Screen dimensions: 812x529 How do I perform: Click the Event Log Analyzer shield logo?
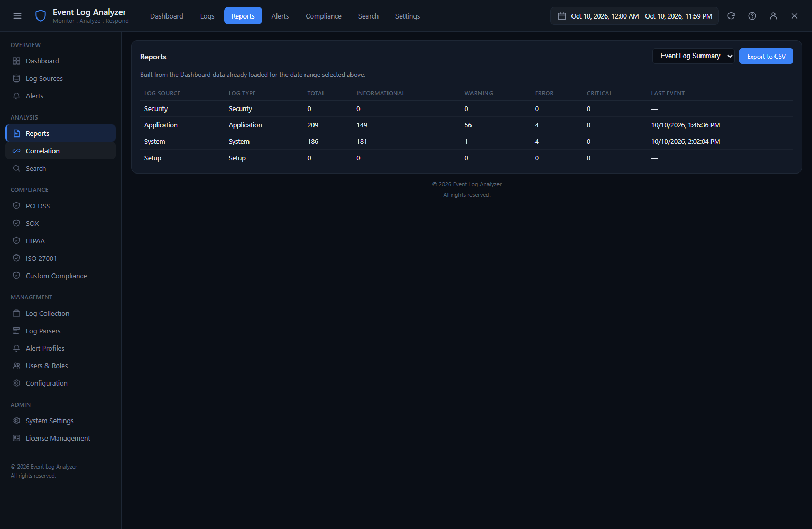[x=41, y=16]
